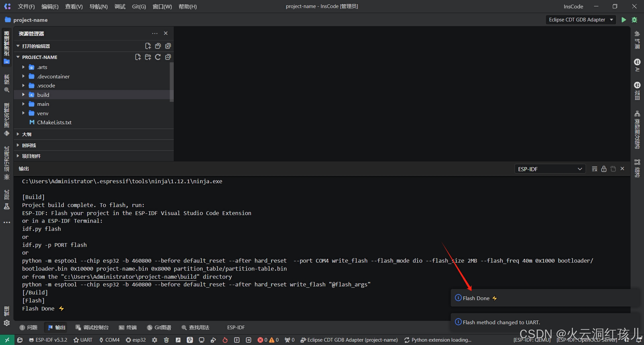This screenshot has width=644, height=345.
Task: Open the Git图谱 tab
Action: tap(159, 327)
